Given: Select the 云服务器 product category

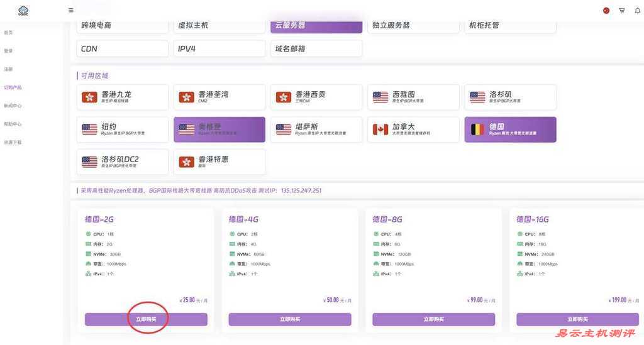Looking at the screenshot, I should click(x=316, y=26).
